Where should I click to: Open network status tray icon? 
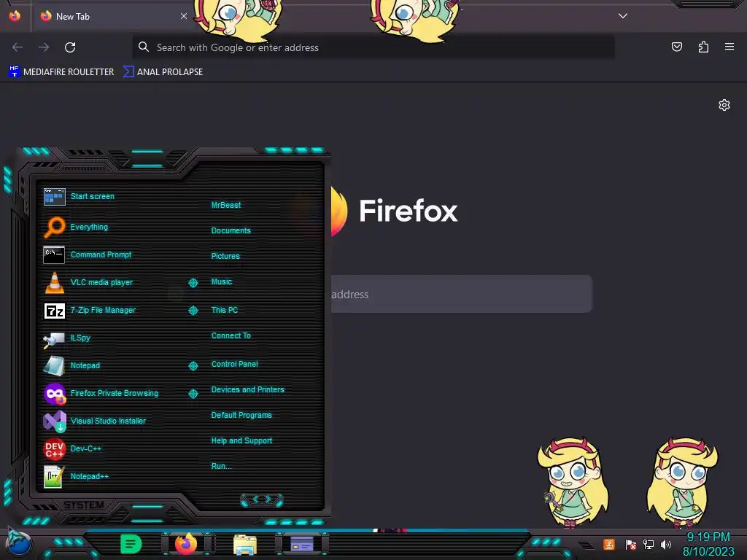[x=649, y=544]
